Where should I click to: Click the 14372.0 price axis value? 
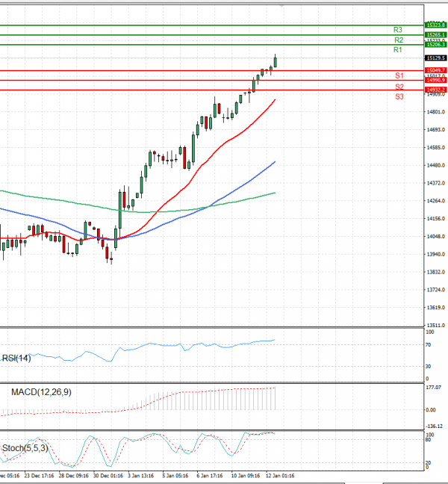(x=436, y=183)
